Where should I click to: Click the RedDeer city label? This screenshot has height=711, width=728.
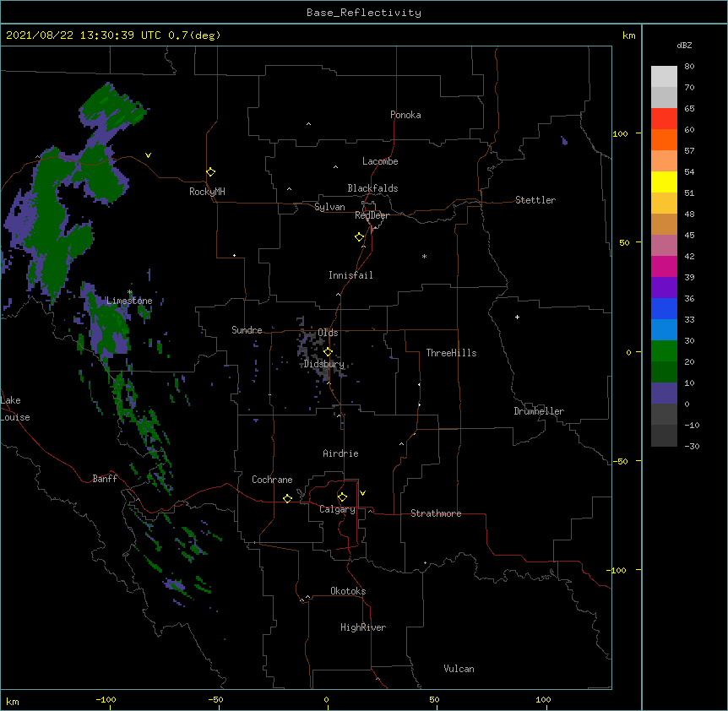pyautogui.click(x=372, y=215)
